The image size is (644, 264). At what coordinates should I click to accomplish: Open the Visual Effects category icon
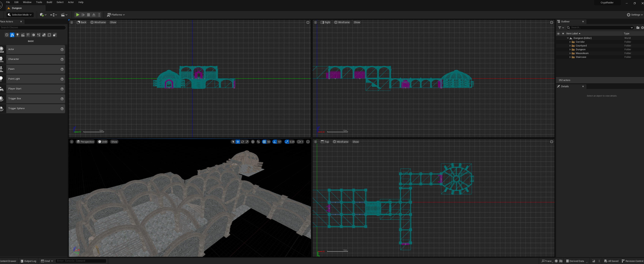39,35
